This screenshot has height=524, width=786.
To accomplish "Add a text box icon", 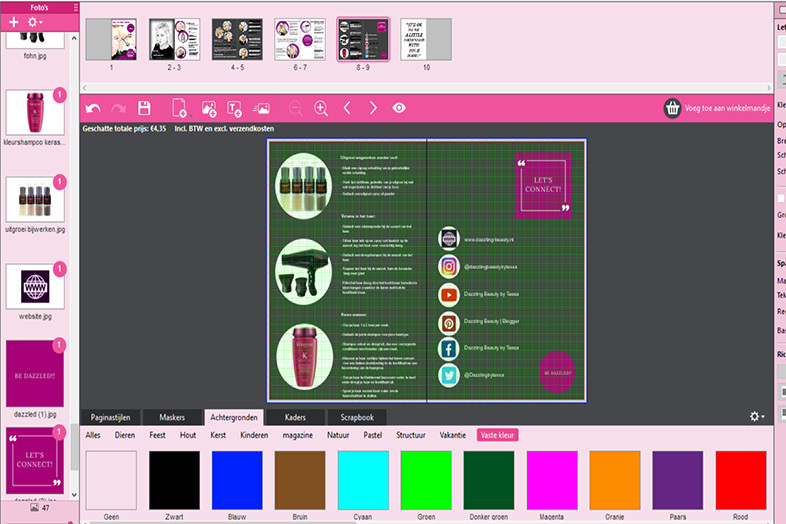I will click(x=234, y=108).
